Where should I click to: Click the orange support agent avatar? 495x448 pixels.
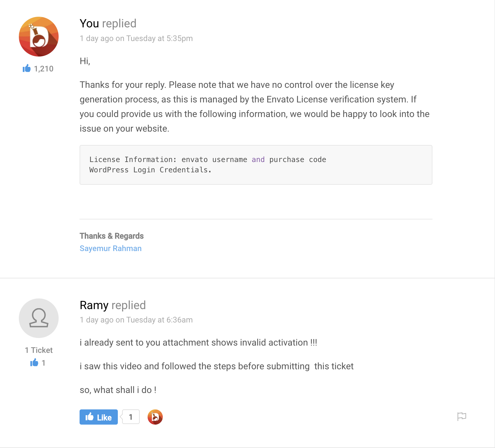[x=39, y=36]
